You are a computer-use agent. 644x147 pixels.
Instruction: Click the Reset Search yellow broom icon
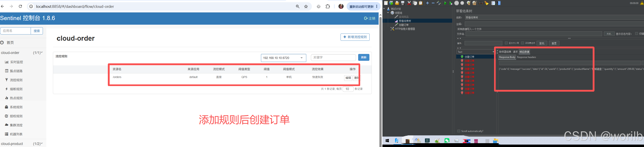[x=487, y=3]
